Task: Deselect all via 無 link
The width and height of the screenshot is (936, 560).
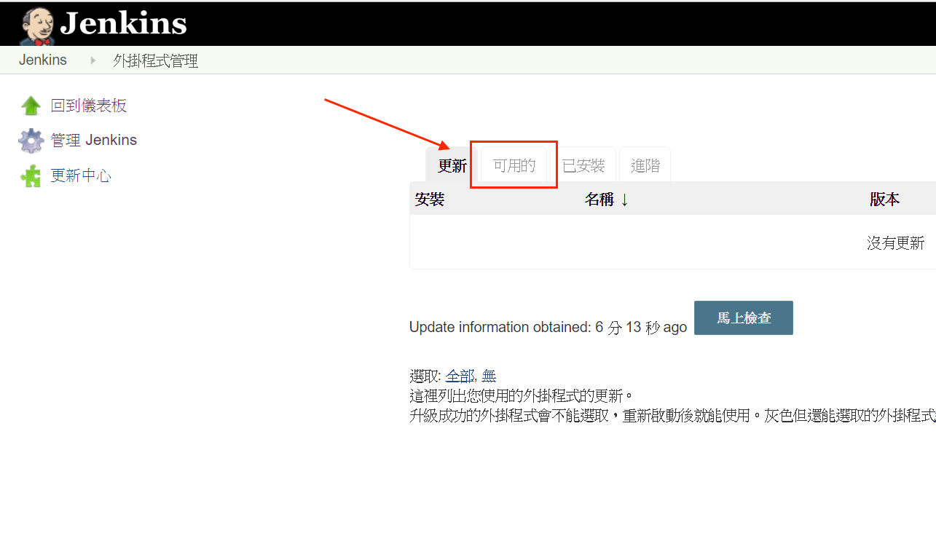Action: pos(489,376)
